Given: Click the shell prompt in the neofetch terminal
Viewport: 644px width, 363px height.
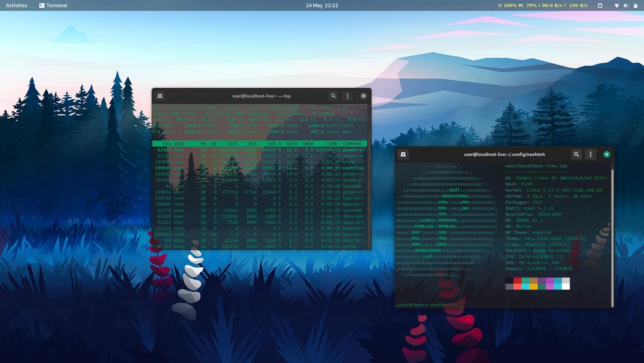Looking at the screenshot, I should 429,304.
